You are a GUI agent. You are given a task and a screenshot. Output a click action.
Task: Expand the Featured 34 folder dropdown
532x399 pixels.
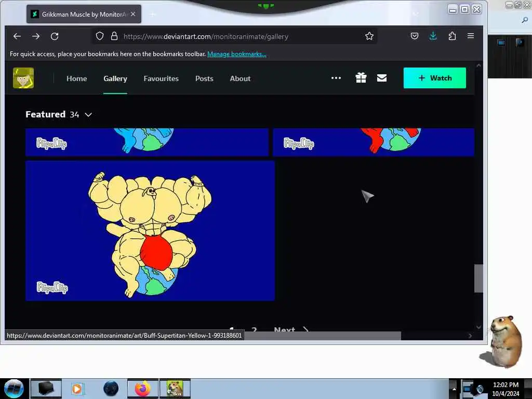tap(88, 115)
